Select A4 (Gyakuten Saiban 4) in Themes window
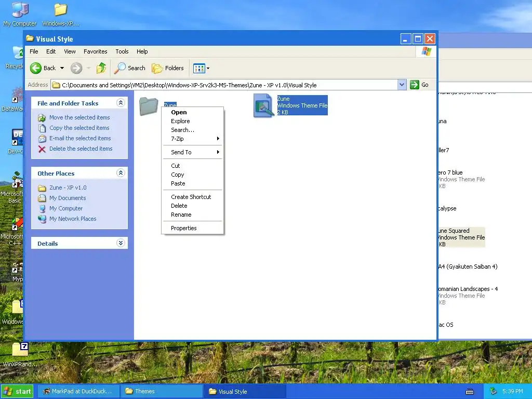This screenshot has height=399, width=532. click(x=468, y=267)
